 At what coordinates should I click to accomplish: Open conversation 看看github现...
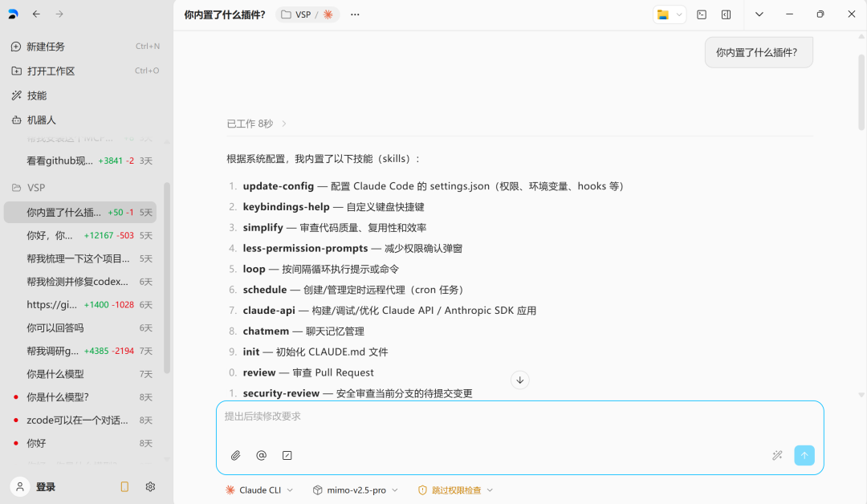click(81, 161)
